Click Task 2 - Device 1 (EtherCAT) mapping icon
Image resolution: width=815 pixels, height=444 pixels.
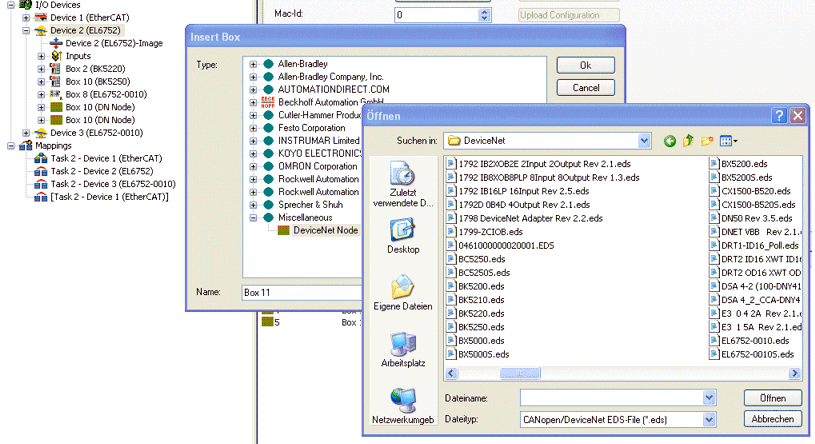[x=41, y=158]
